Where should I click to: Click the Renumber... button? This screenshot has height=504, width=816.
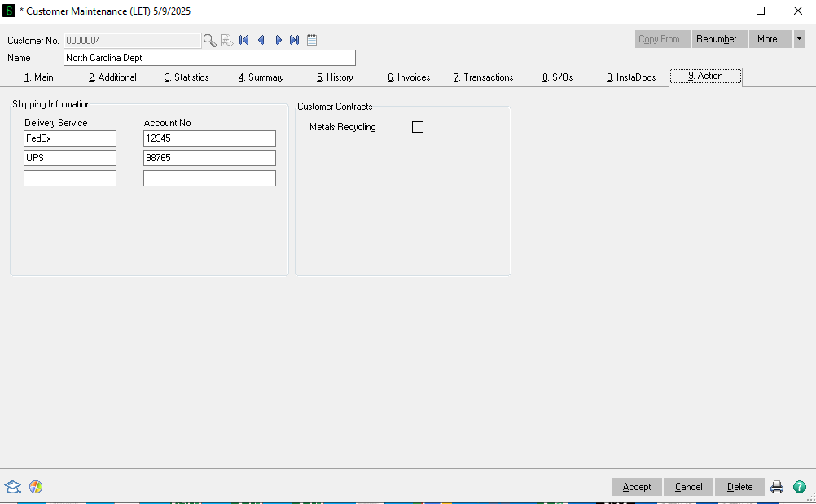coord(720,39)
